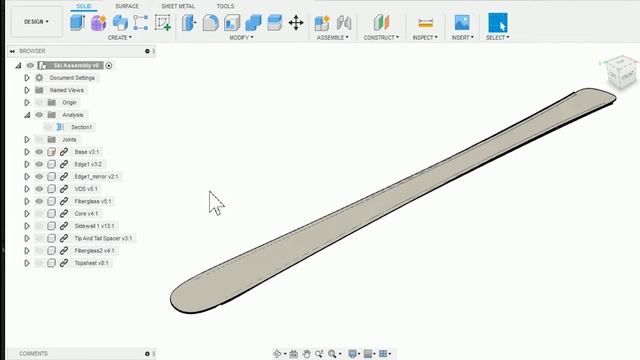Show the Core v4:1 component
Screen dimensions: 640x360
coord(39,213)
